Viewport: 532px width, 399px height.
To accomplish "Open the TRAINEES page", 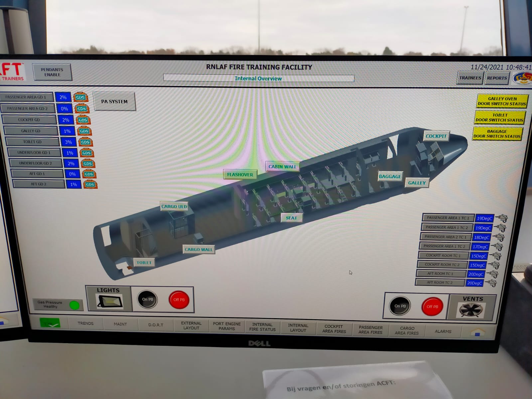I will (470, 78).
